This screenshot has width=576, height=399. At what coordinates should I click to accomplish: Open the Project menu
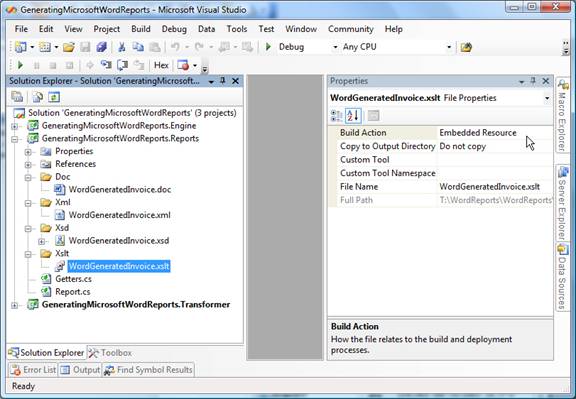(x=107, y=29)
